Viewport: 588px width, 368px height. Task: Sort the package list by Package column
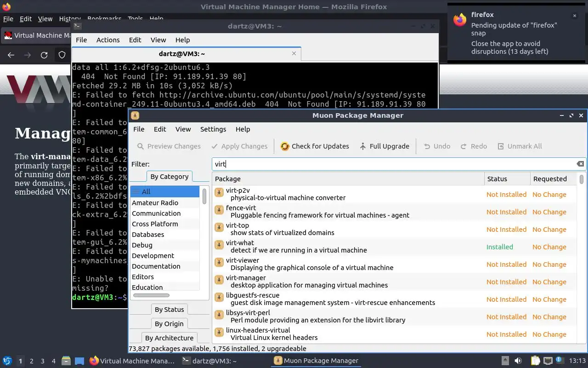click(348, 179)
